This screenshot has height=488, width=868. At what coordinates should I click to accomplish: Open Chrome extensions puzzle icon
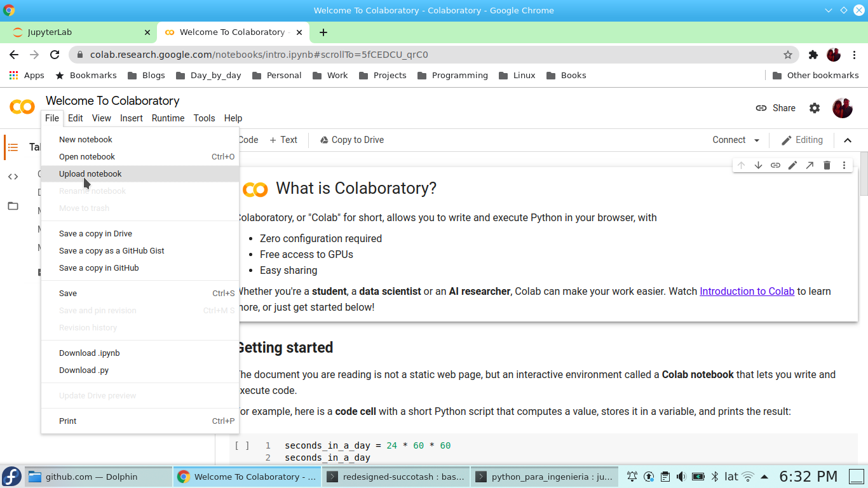pyautogui.click(x=813, y=55)
